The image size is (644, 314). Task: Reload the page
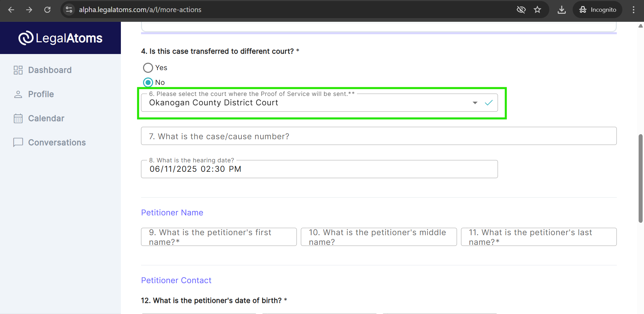point(47,10)
